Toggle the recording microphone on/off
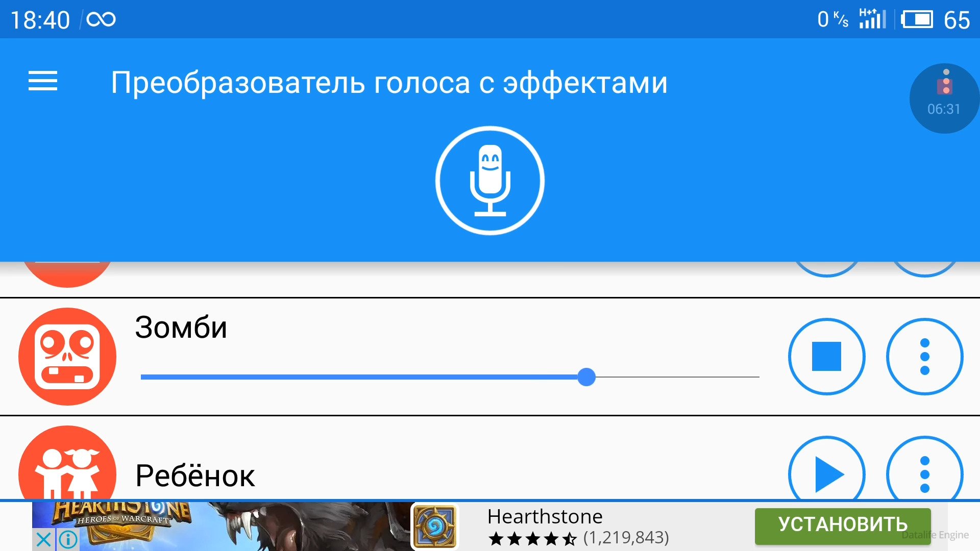 tap(490, 185)
